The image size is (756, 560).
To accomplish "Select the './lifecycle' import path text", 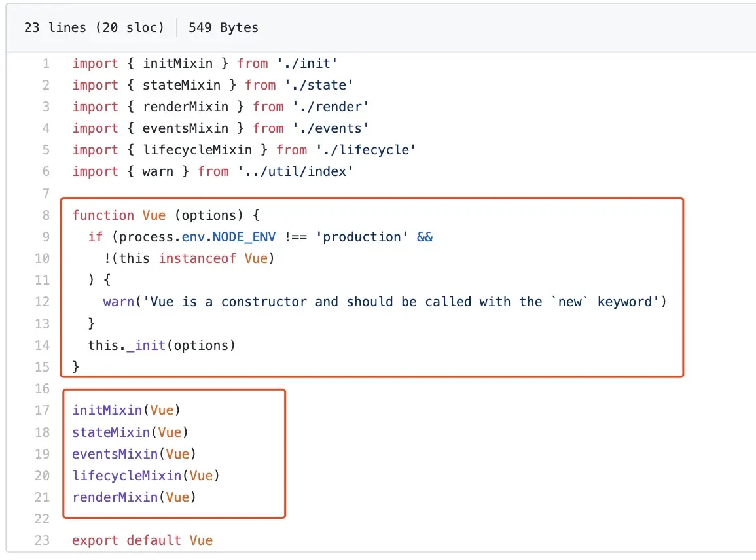I will [x=366, y=149].
